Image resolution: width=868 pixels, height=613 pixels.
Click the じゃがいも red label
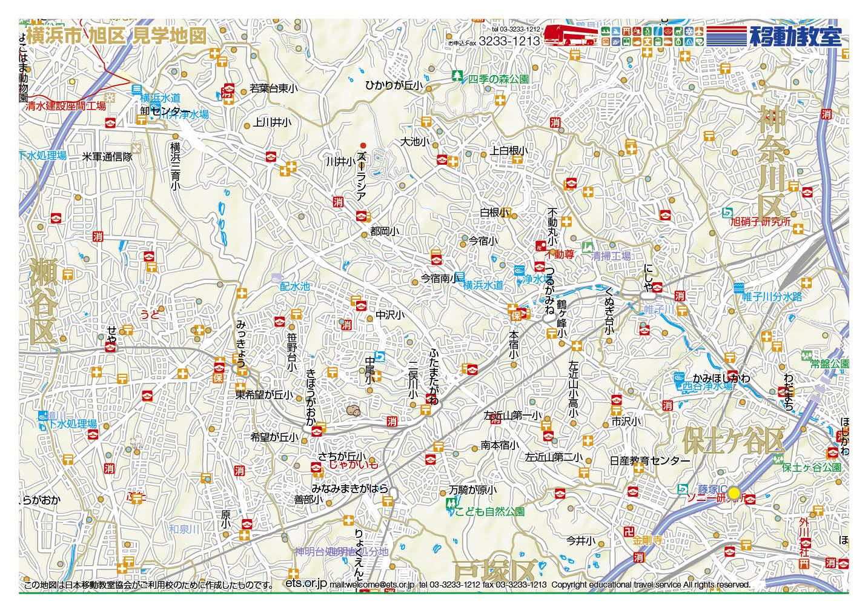coord(353,465)
